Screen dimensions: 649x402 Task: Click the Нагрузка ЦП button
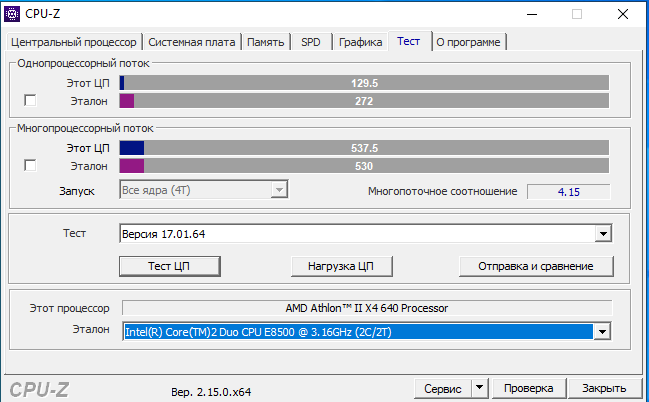tap(341, 266)
